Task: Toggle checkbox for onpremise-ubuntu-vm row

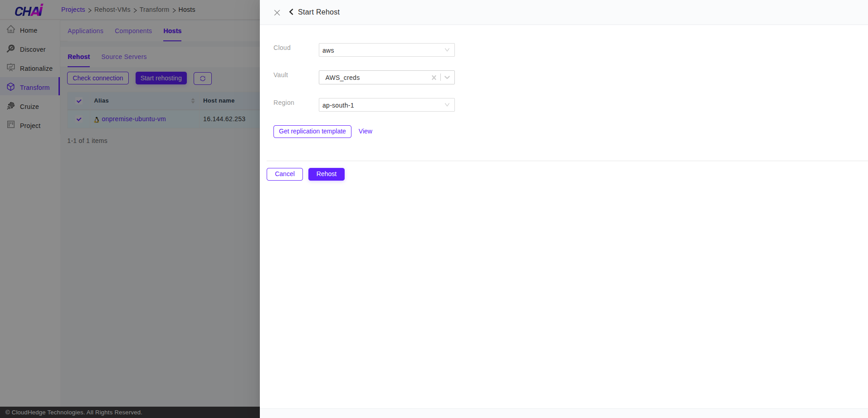Action: (79, 119)
